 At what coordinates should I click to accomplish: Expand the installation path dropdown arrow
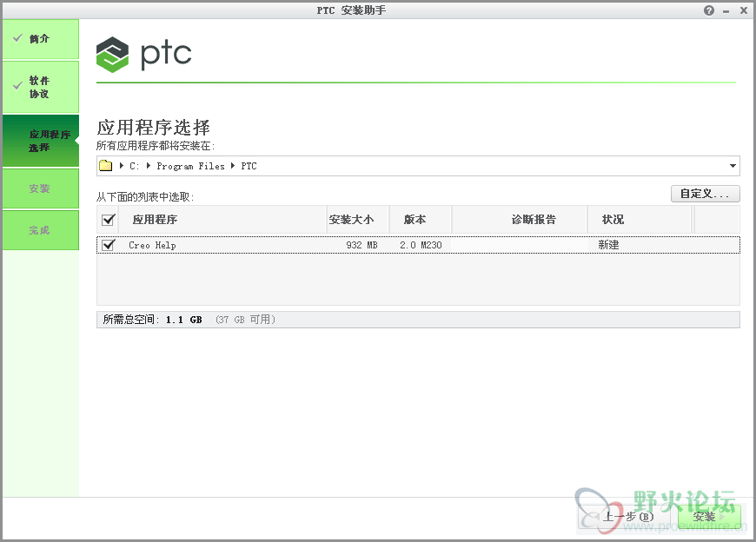[733, 166]
